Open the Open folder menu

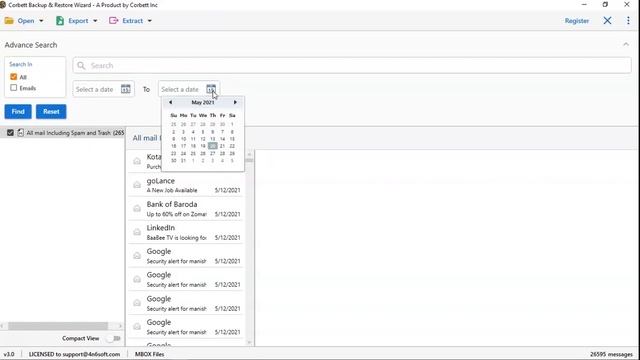(x=9, y=21)
